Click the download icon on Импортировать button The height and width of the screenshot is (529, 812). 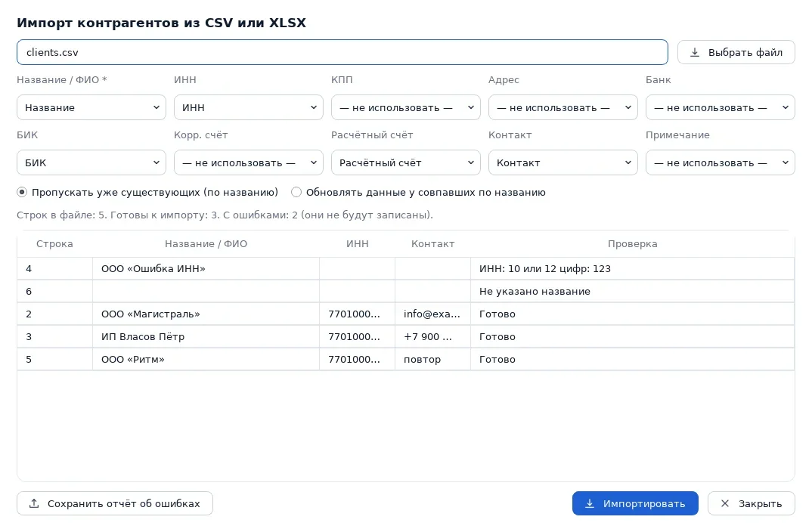point(590,503)
